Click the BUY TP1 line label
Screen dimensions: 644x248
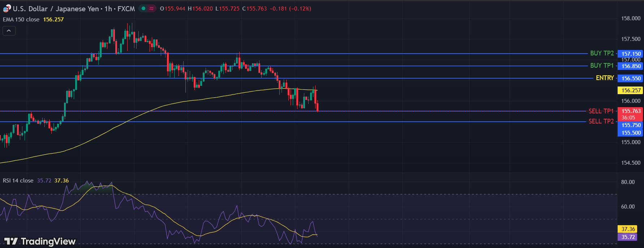602,66
